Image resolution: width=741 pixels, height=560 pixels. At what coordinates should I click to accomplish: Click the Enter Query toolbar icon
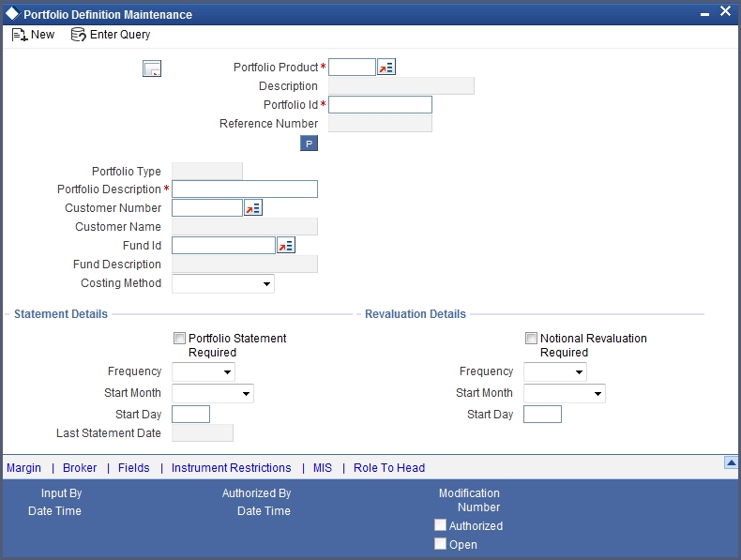[x=78, y=35]
